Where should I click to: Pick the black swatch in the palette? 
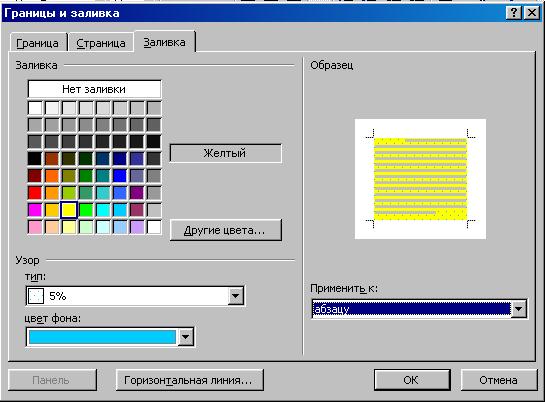pos(35,159)
